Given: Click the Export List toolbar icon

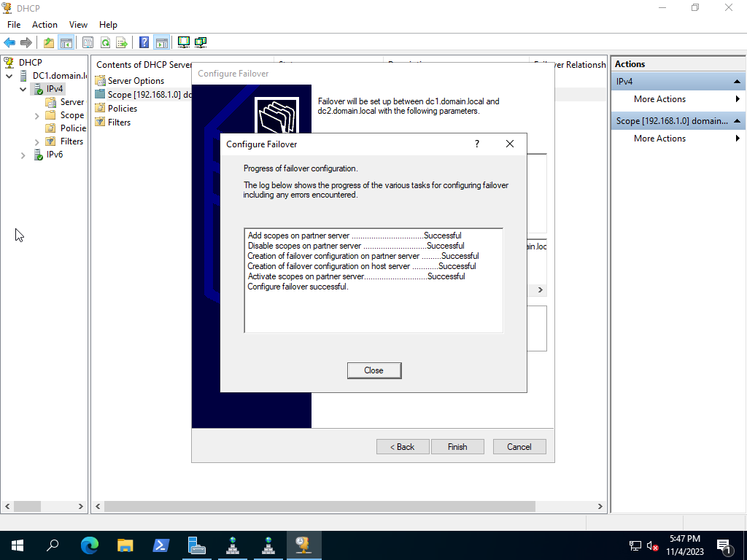Looking at the screenshot, I should 122,42.
